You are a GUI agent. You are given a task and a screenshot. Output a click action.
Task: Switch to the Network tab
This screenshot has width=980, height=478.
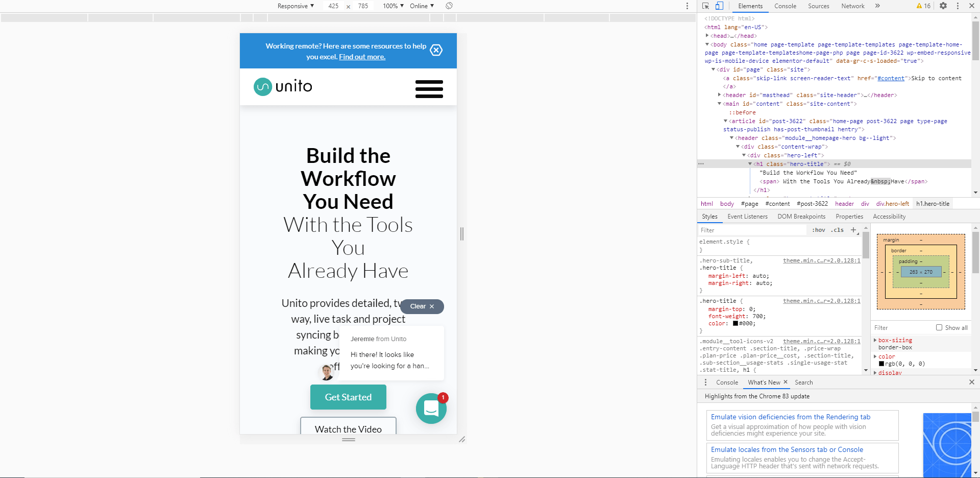[852, 6]
